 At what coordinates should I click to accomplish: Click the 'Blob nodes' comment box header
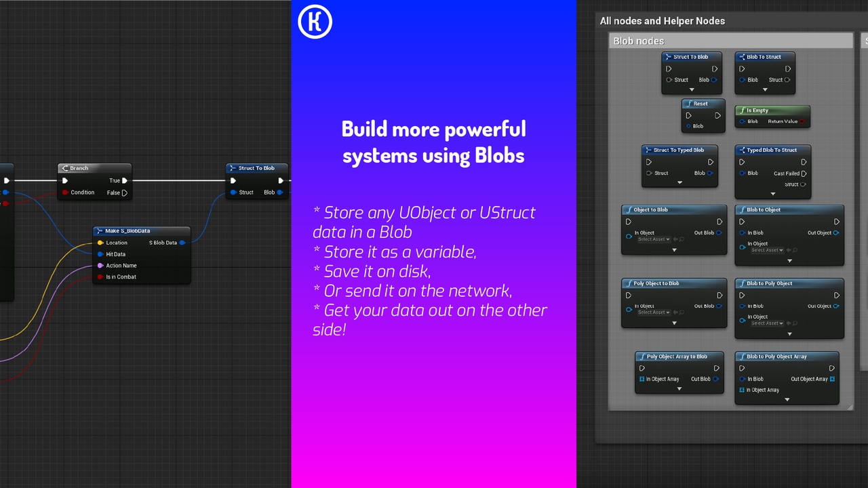click(730, 41)
